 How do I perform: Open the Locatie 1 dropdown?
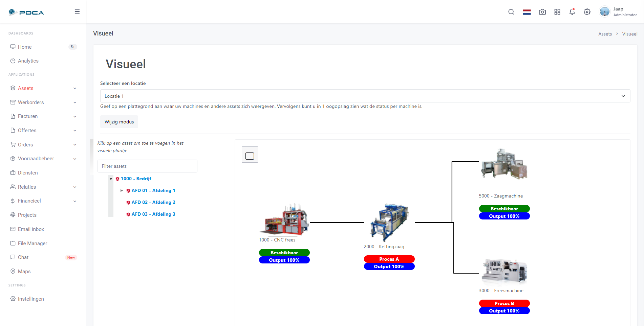coord(365,96)
